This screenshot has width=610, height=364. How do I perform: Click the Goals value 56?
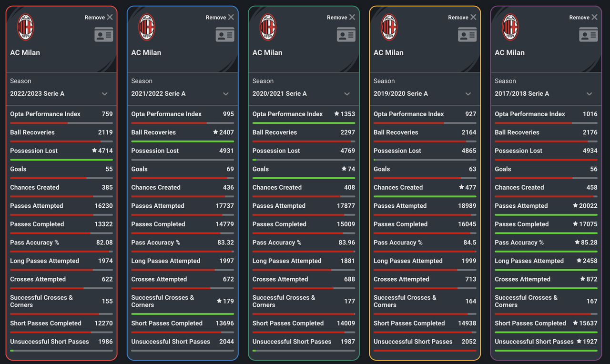(593, 169)
